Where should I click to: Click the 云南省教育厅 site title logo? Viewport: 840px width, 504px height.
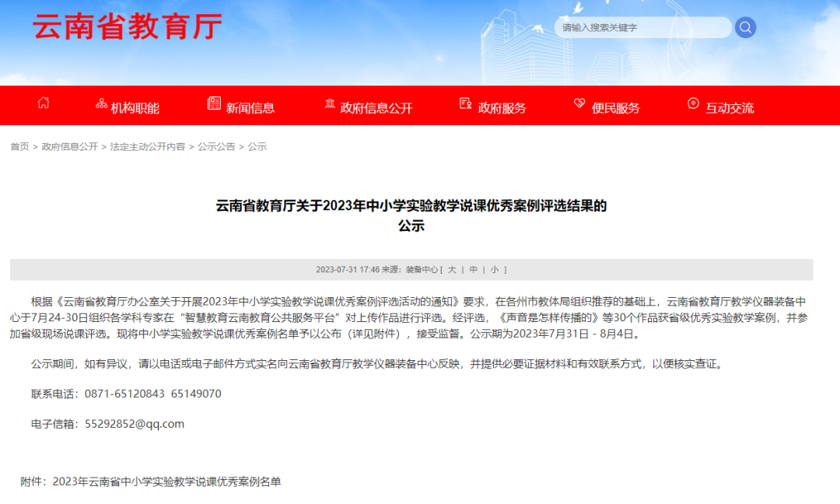[x=128, y=26]
